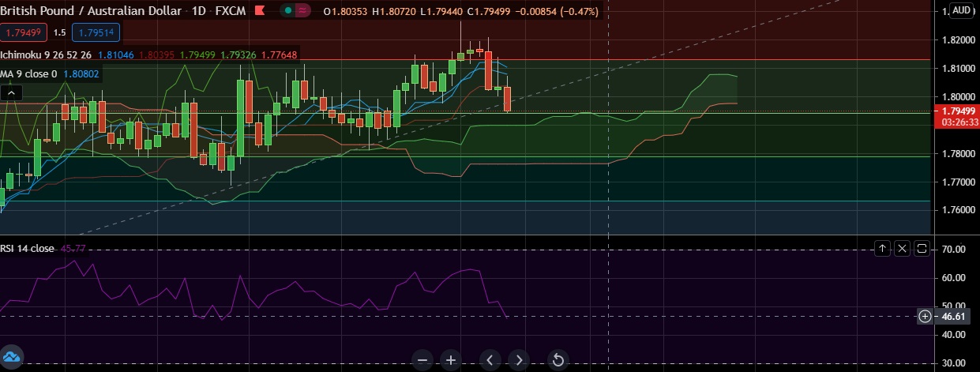Click the red sell price 1.79499 button
The width and height of the screenshot is (980, 372).
pyautogui.click(x=23, y=33)
